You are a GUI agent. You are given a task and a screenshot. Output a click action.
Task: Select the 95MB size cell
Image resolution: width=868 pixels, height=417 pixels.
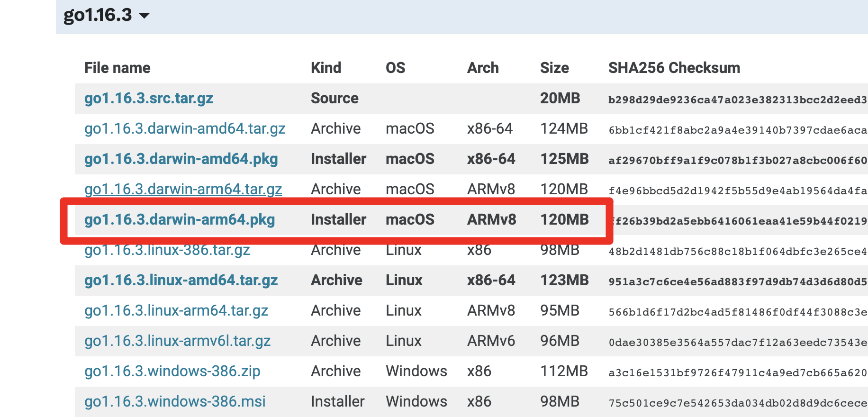coord(560,310)
